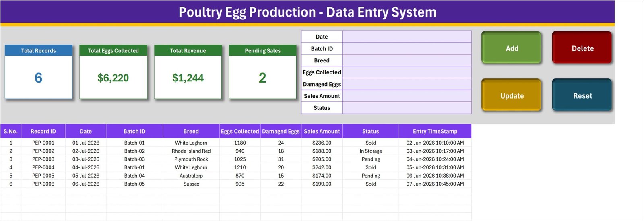Click the Damaged Eggs column header
Screen dimensions: 644x221
click(x=281, y=131)
